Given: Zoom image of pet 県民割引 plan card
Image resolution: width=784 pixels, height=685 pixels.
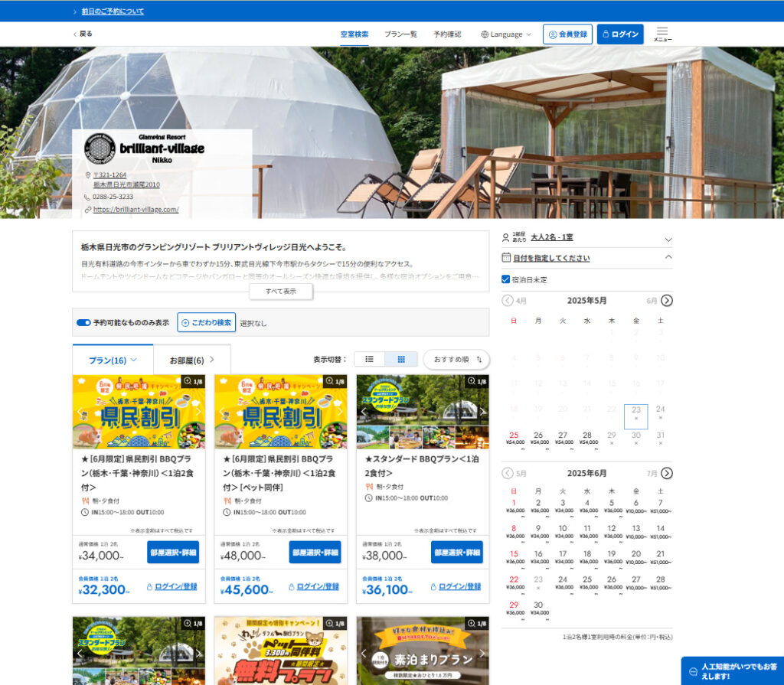Looking at the screenshot, I should coord(335,381).
